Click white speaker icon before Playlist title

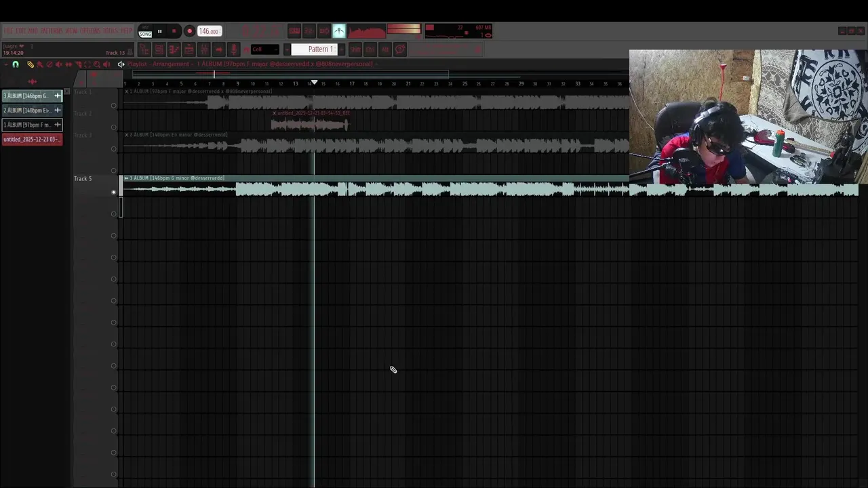pos(121,64)
